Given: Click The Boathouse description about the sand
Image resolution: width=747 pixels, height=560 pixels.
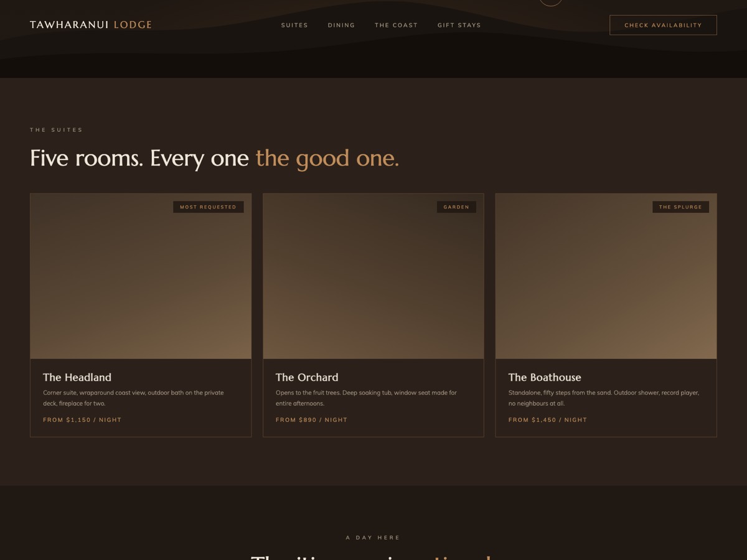Looking at the screenshot, I should [x=604, y=398].
